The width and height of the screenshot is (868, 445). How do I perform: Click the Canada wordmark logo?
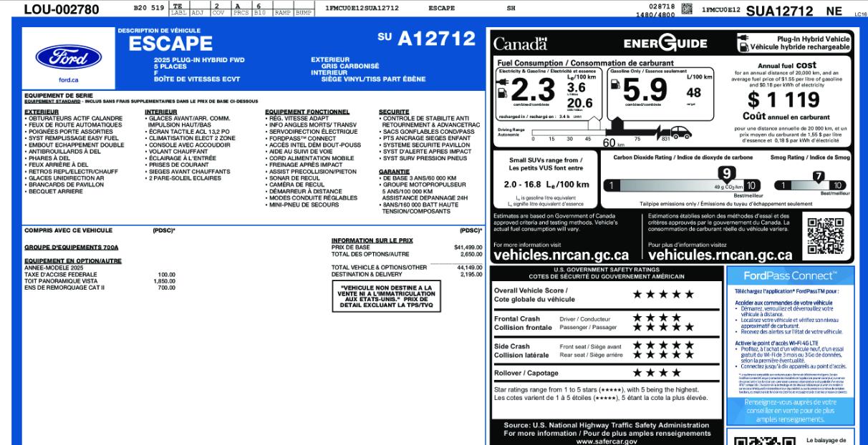pos(520,44)
